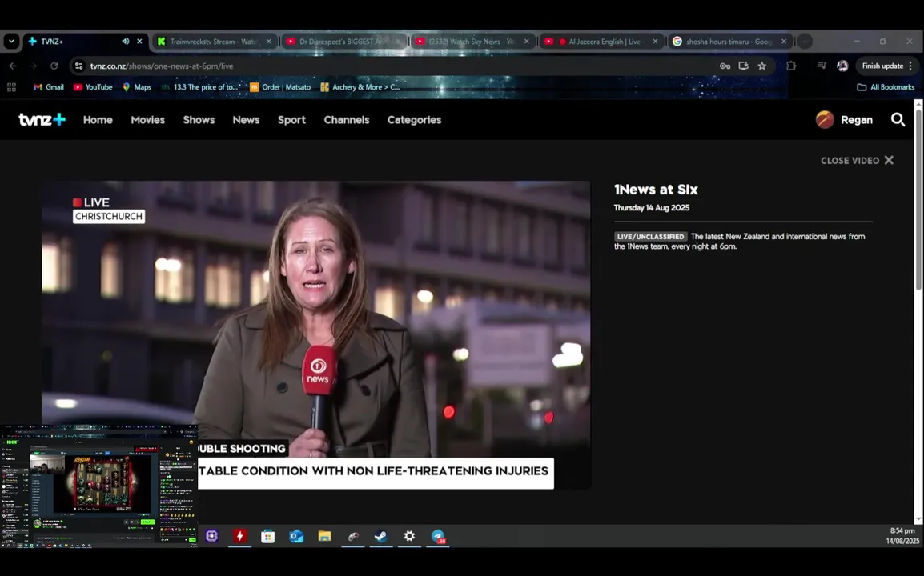Open Microsoft Store from taskbar
Screen dimensions: 924x576
268,536
